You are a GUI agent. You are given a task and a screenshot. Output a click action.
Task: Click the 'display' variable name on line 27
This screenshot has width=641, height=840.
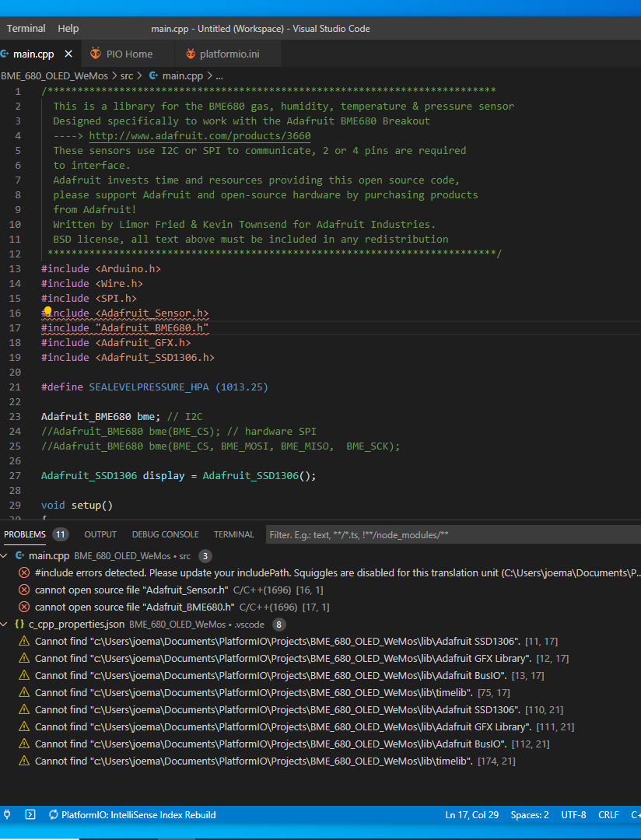point(163,476)
